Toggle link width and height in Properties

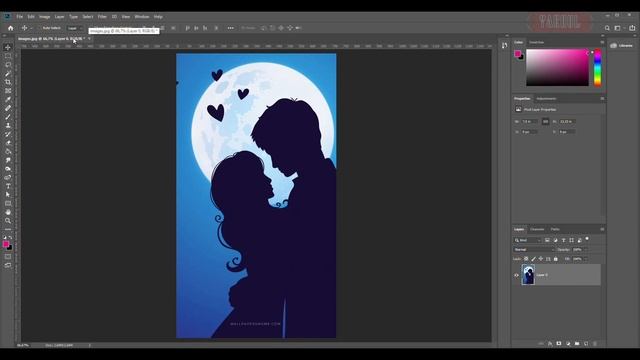(x=545, y=122)
